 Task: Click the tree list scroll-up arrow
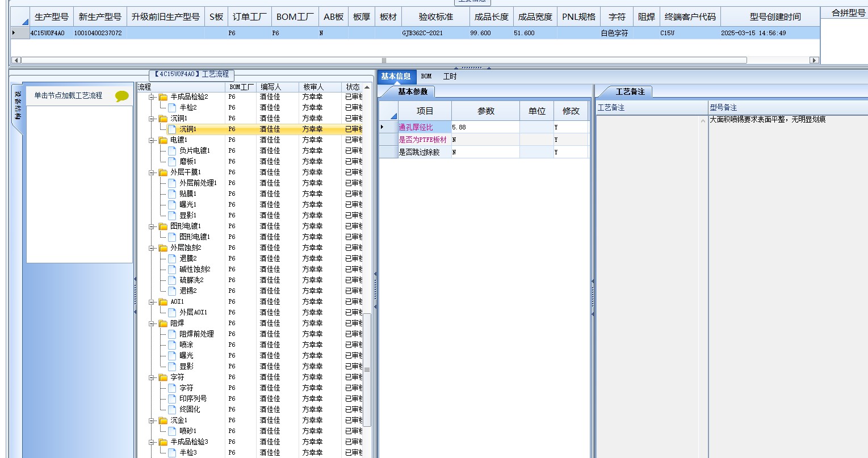[x=367, y=87]
